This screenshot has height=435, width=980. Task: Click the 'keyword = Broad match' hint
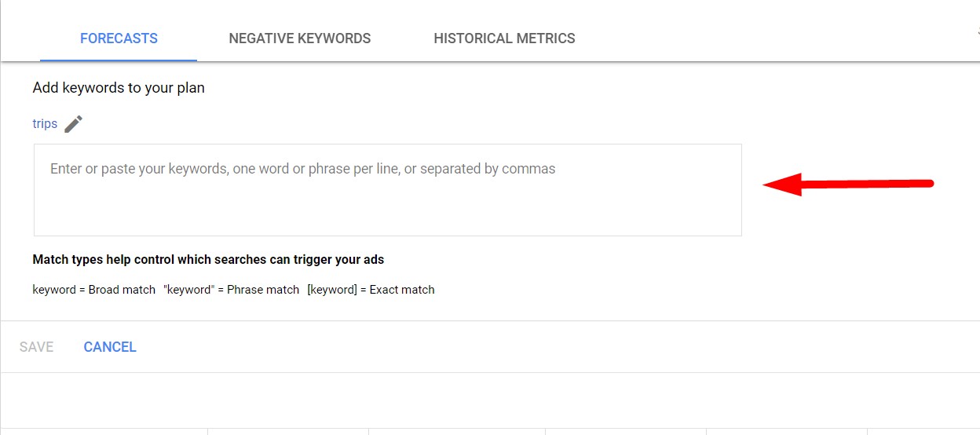(94, 290)
